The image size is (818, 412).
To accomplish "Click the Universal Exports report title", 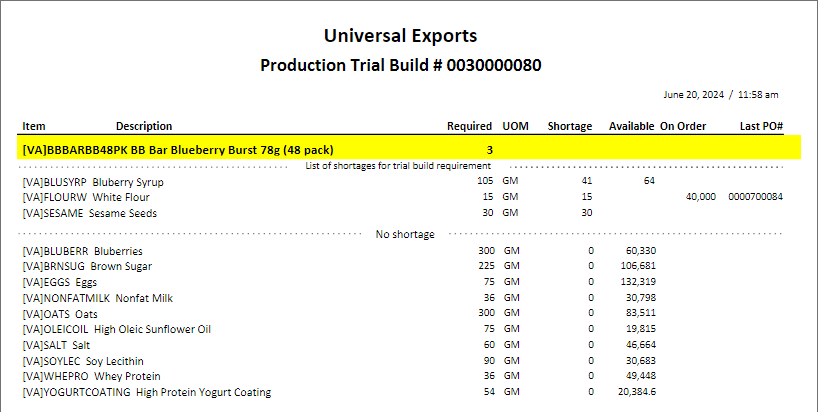I will click(x=400, y=37).
